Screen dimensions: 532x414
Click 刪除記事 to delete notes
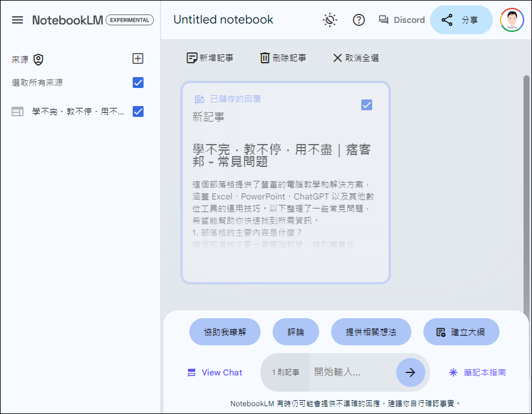[283, 58]
